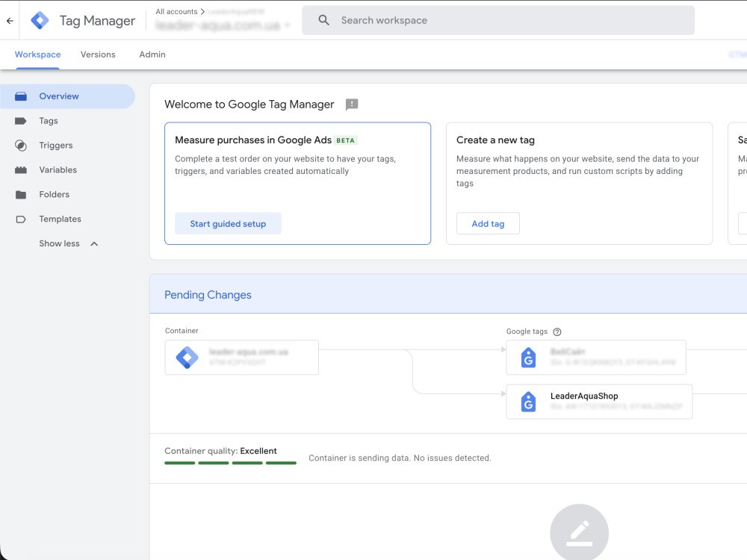Image resolution: width=747 pixels, height=560 pixels.
Task: Click the All accounts breadcrumb link
Action: (176, 11)
